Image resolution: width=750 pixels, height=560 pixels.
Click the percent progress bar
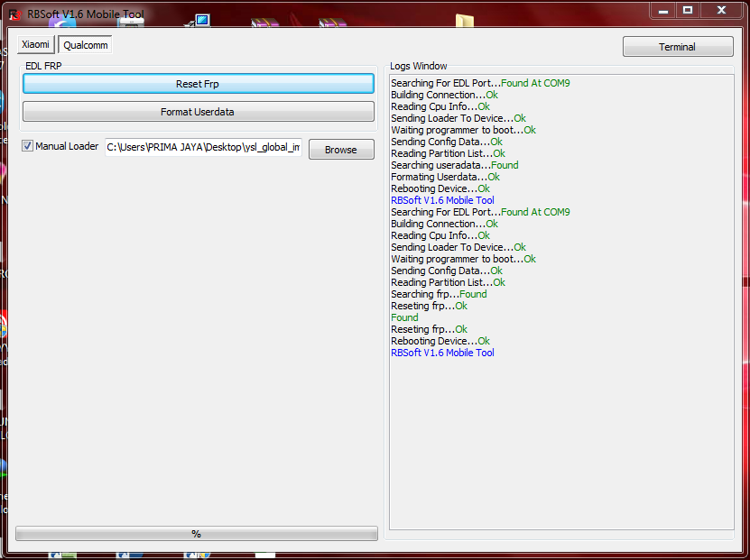(197, 534)
